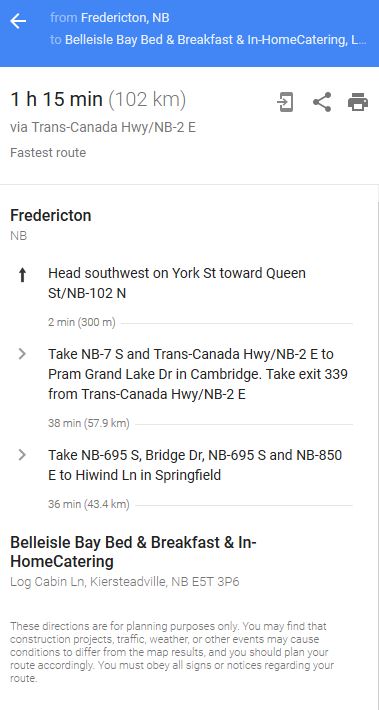Send directions to your phone icon
379x710 pixels.
tap(285, 102)
